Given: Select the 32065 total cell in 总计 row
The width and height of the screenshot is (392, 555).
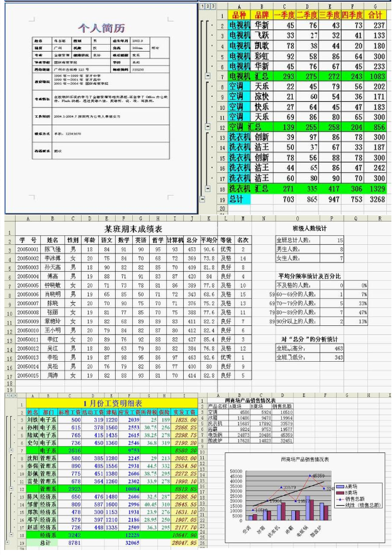Looking at the screenshot, I should [x=130, y=542].
